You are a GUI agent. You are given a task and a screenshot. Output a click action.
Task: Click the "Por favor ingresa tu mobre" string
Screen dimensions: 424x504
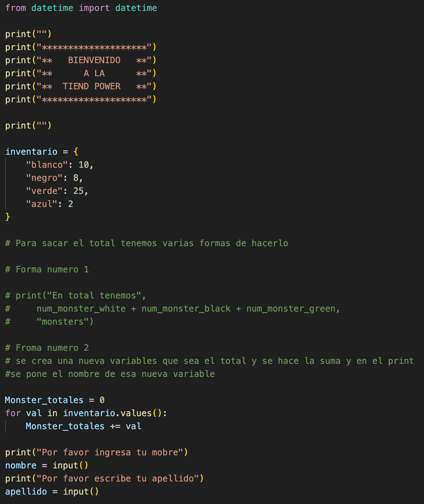[x=110, y=452]
